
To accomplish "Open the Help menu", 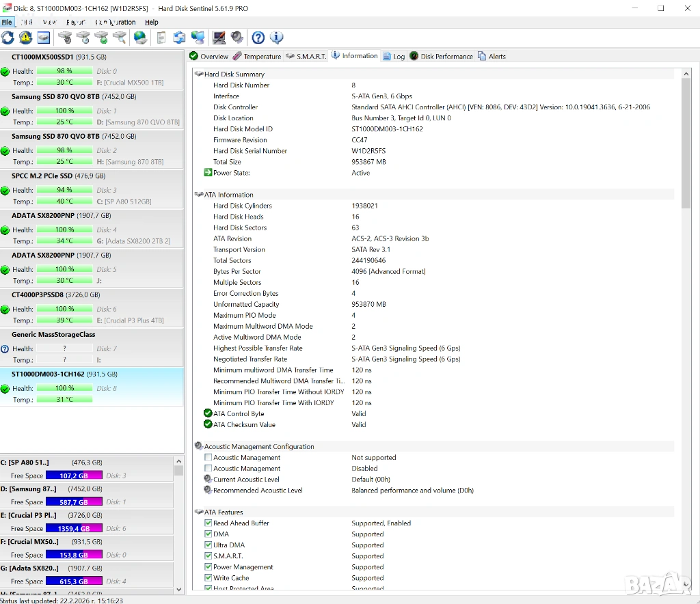I will point(151,22).
